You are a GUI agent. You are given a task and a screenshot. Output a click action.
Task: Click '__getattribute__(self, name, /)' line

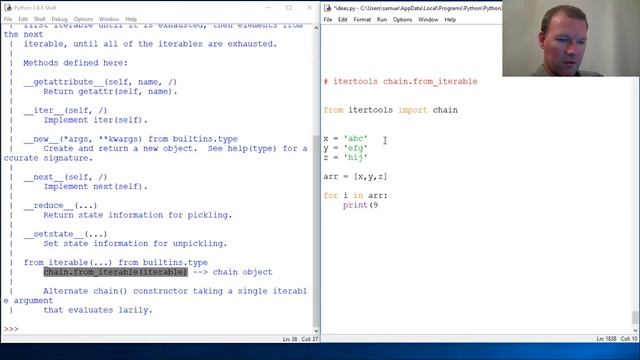(x=100, y=82)
